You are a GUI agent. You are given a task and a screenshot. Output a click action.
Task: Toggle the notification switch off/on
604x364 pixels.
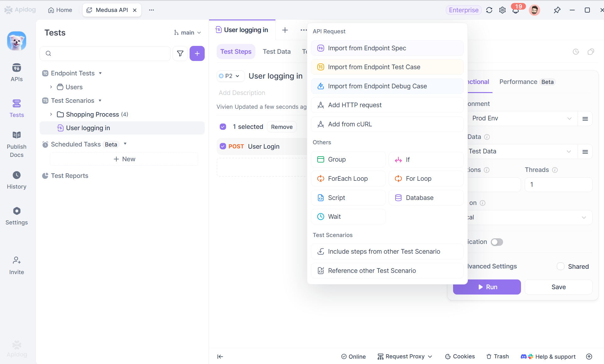[x=497, y=242]
